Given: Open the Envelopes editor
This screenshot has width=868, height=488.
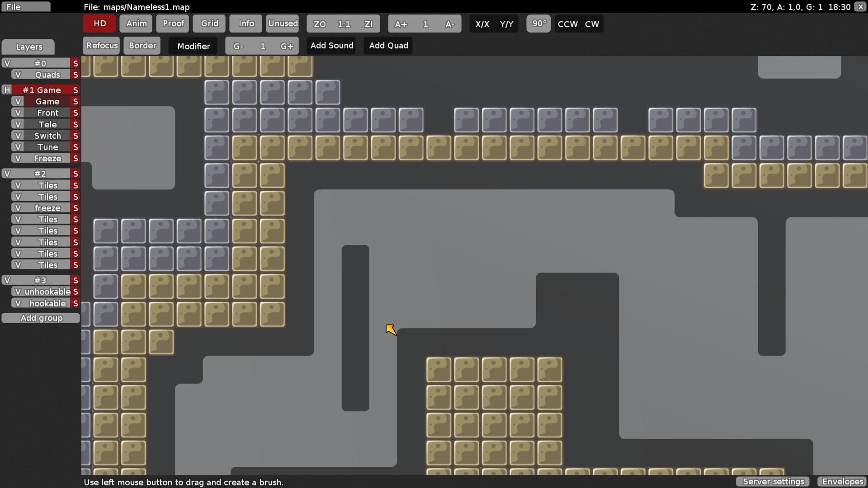Looking at the screenshot, I should (843, 482).
